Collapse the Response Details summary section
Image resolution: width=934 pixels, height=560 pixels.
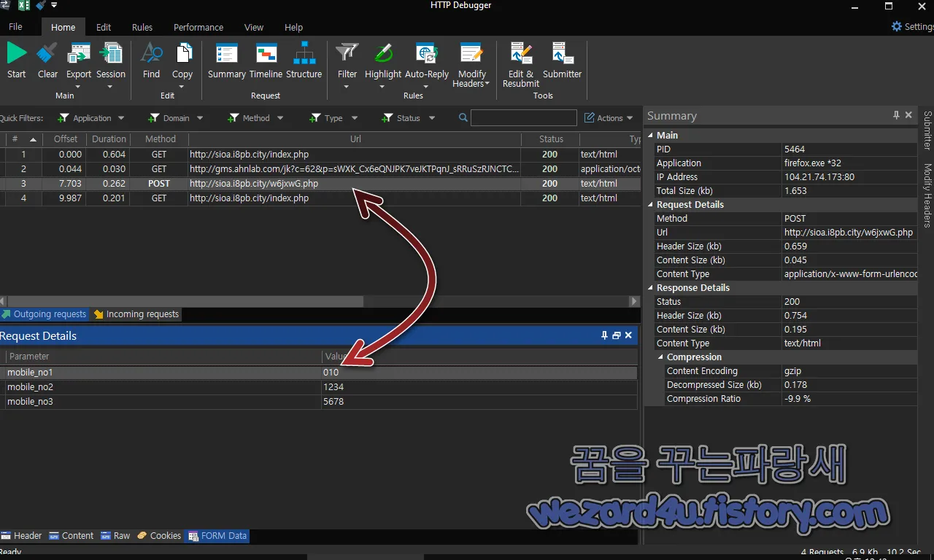(652, 287)
